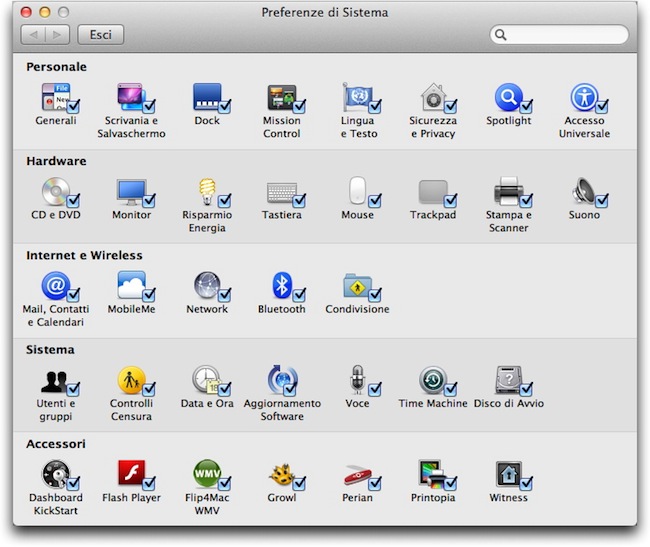Click the Flash Player label
Image resolution: width=650 pixels, height=547 pixels.
coord(131,497)
